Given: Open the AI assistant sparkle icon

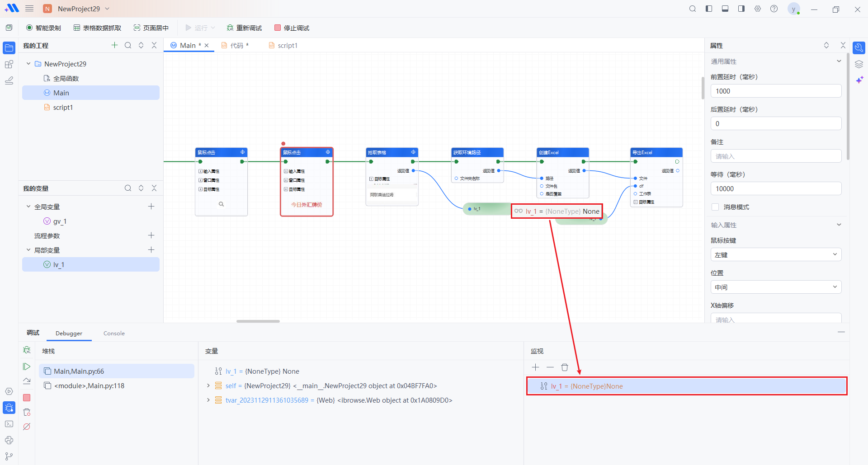Looking at the screenshot, I should [859, 80].
